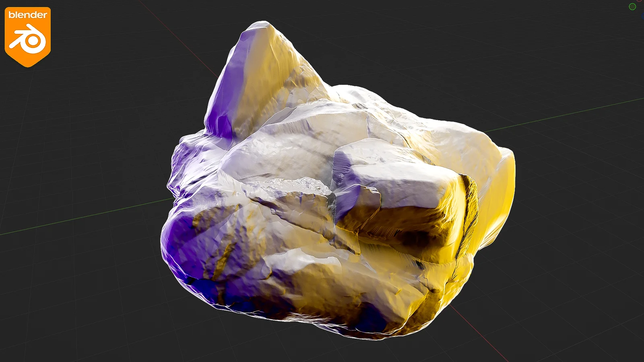The image size is (644, 362).
Task: Expand the view by clicking the navigation gizmo
Action: pos(638,8)
